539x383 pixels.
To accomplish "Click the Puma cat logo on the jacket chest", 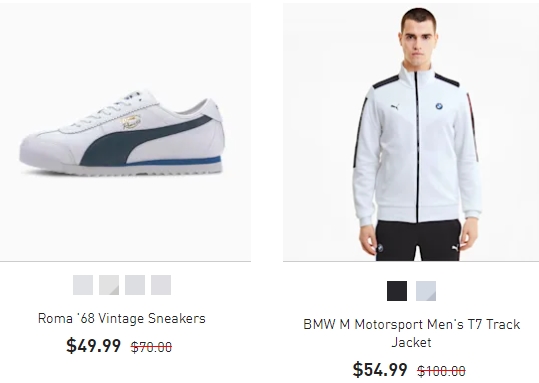I will click(395, 107).
